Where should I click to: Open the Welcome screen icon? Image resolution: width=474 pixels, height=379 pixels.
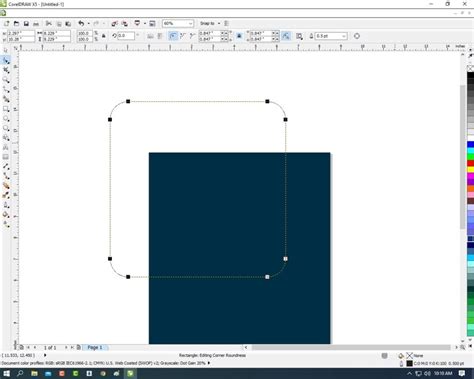(x=152, y=24)
